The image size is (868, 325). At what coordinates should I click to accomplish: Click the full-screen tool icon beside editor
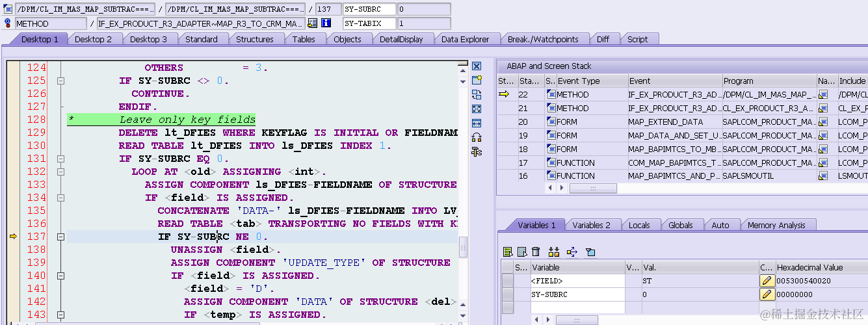click(x=477, y=109)
